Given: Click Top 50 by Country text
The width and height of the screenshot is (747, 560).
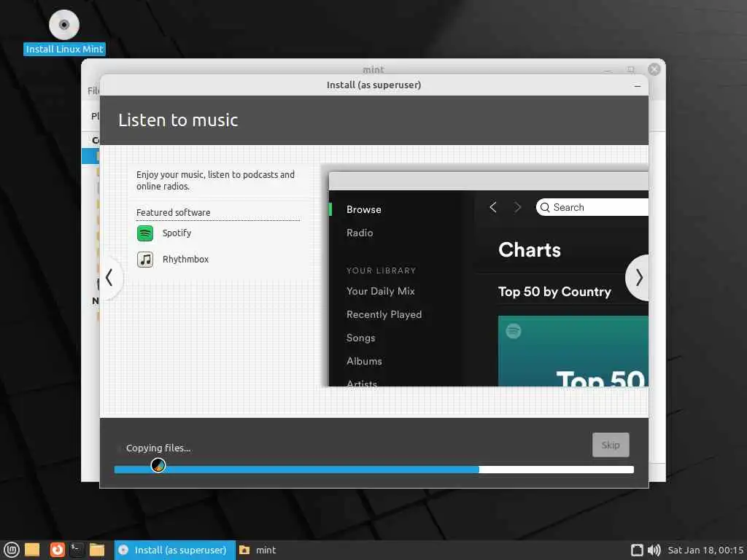Looking at the screenshot, I should [554, 292].
